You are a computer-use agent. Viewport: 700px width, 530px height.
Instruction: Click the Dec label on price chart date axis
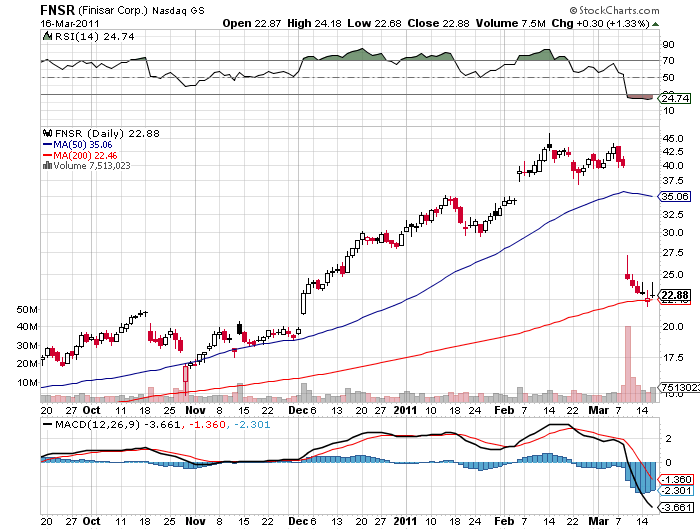(298, 410)
